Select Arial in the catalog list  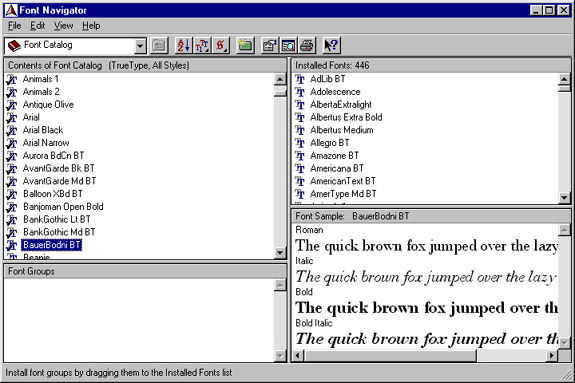click(x=31, y=117)
